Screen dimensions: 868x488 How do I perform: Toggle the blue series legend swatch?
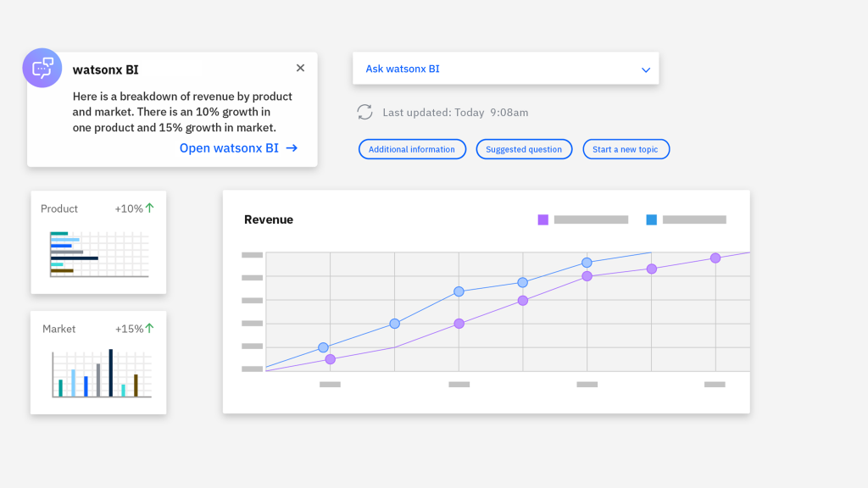652,219
